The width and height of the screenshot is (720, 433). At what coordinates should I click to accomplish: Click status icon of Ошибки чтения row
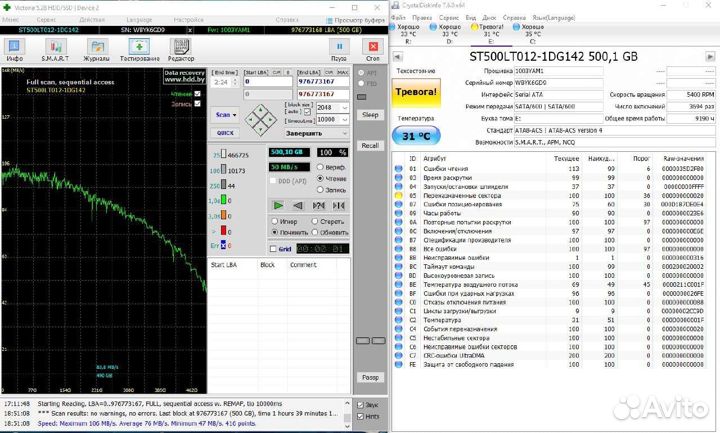[x=398, y=169]
